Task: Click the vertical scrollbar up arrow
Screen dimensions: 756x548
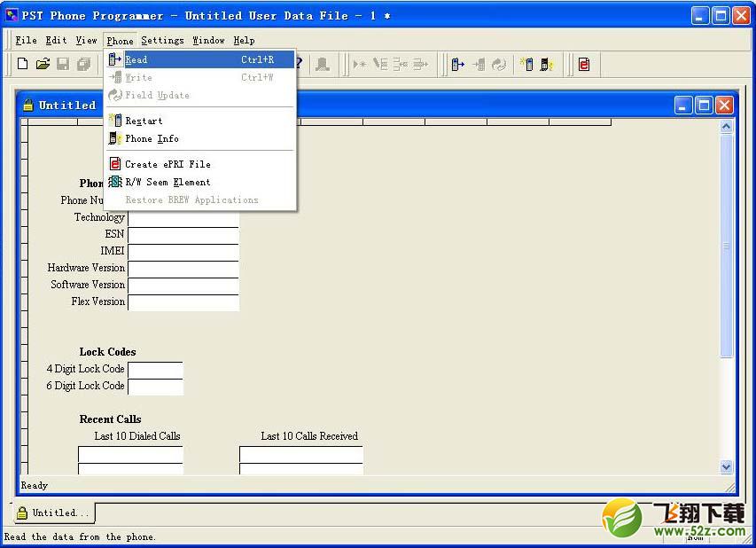Action: pos(726,127)
